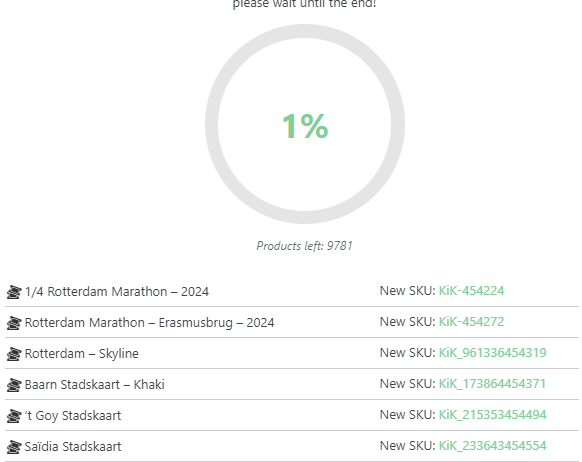Image resolution: width=582 pixels, height=462 pixels.
Task: Click the new SKU KiK-454224
Action: (471, 291)
